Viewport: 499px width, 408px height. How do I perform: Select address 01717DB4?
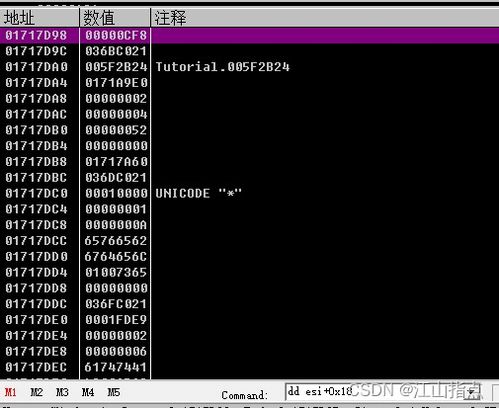(36, 146)
